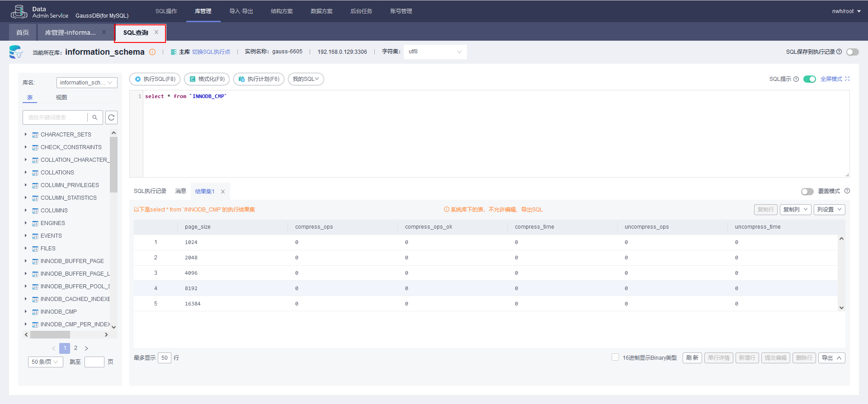Image resolution: width=868 pixels, height=404 pixels.
Task: Click the 最多显示 row count field
Action: tap(165, 358)
